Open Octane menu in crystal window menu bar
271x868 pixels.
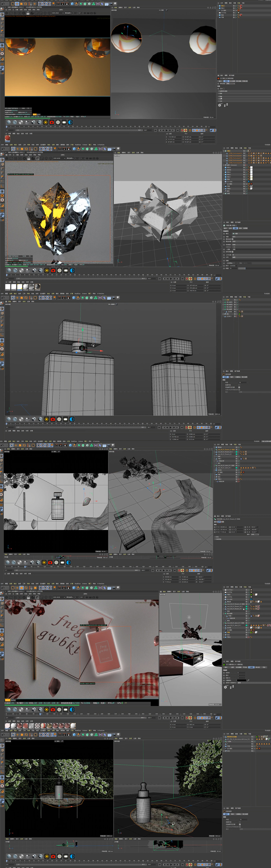tap(85, 145)
